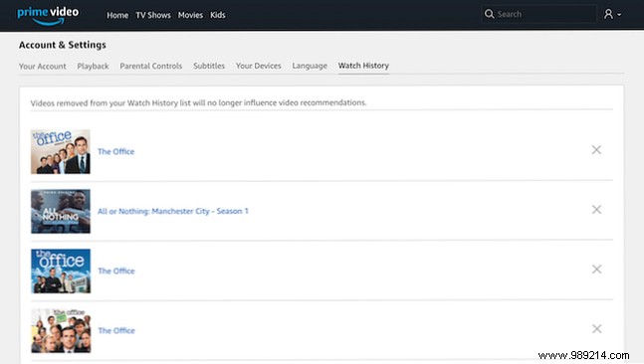644x364 pixels.
Task: Open the first The Office title link
Action: [116, 151]
